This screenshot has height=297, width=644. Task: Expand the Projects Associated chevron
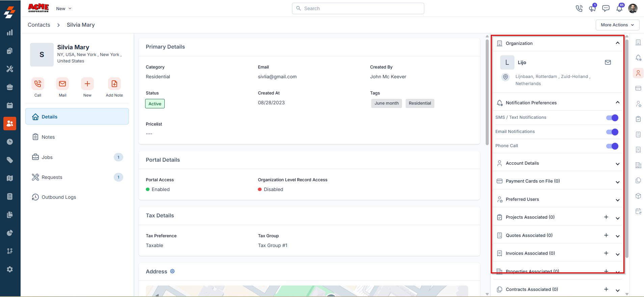(617, 218)
